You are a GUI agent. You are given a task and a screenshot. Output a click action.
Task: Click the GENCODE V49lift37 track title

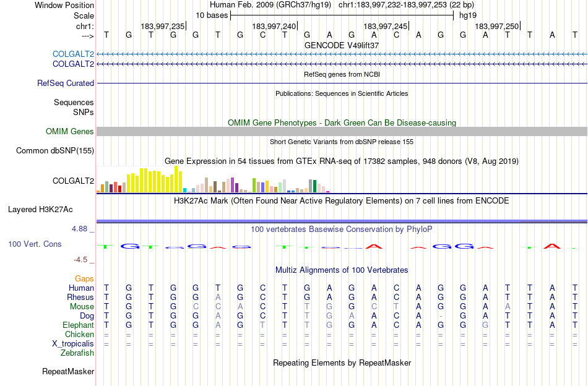click(342, 45)
